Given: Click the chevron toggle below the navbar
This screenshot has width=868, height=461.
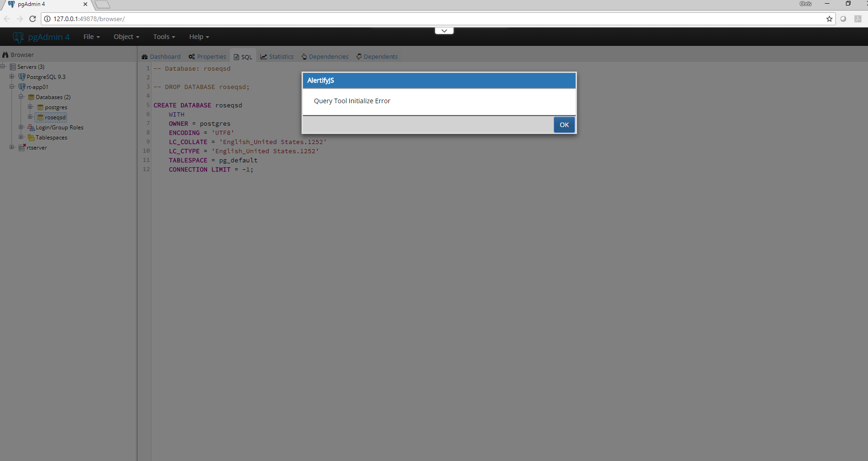Looking at the screenshot, I should [x=444, y=31].
